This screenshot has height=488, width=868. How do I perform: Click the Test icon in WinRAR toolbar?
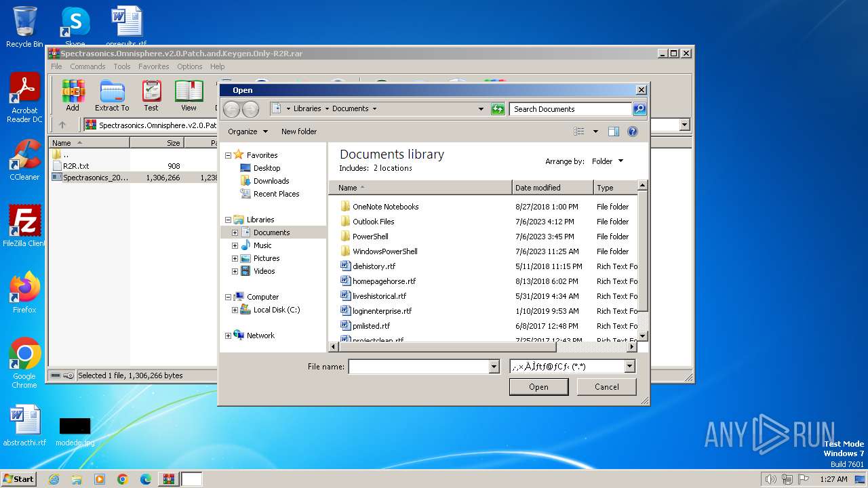[x=151, y=96]
